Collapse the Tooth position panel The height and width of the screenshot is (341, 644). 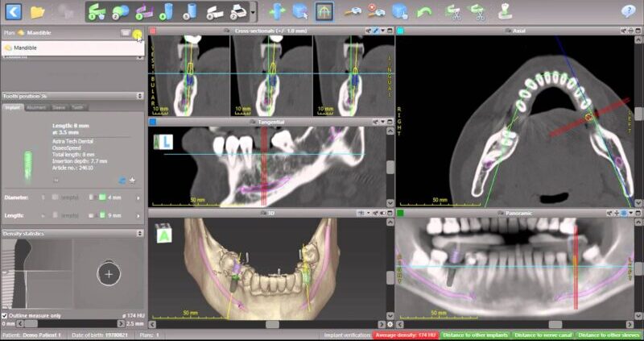(139, 96)
